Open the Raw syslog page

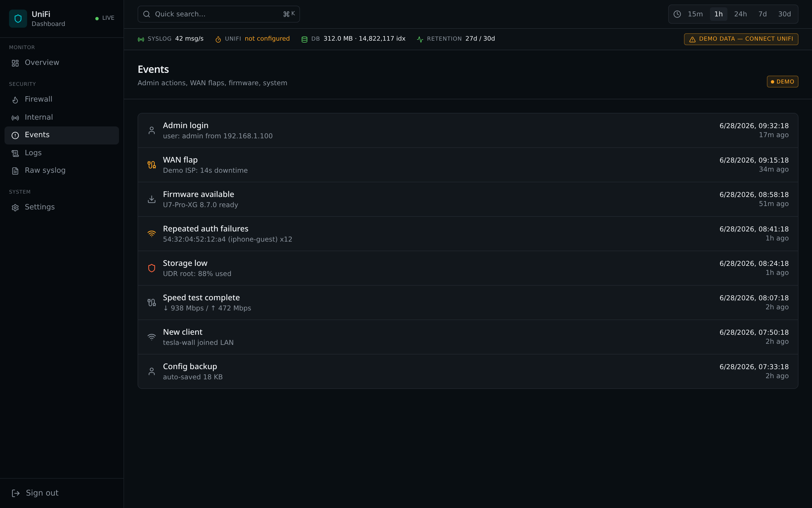tap(62, 171)
